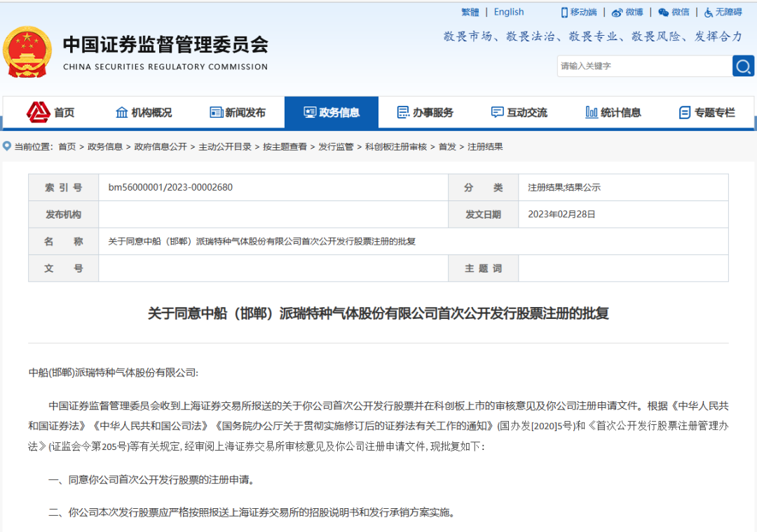Click the 索引号 label cell

tap(63, 188)
